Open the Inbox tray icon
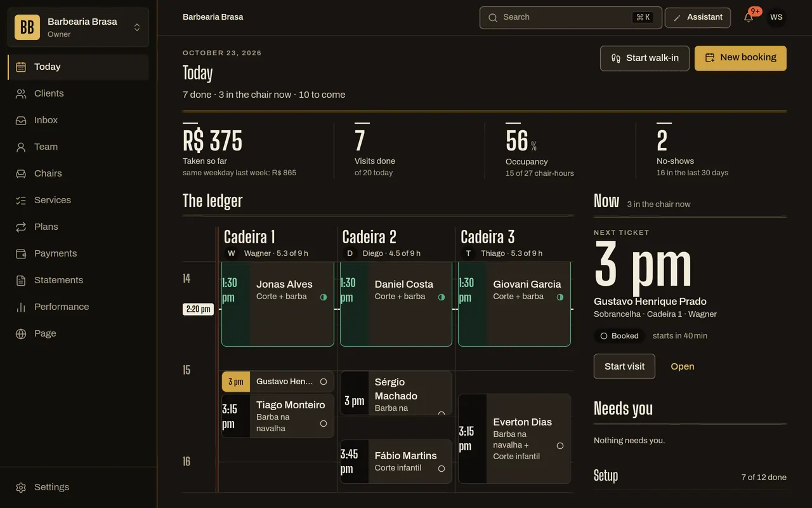 (21, 121)
